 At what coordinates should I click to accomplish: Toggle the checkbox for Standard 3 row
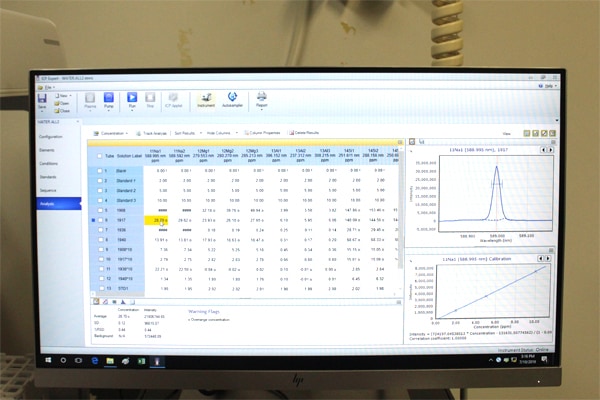coord(99,200)
